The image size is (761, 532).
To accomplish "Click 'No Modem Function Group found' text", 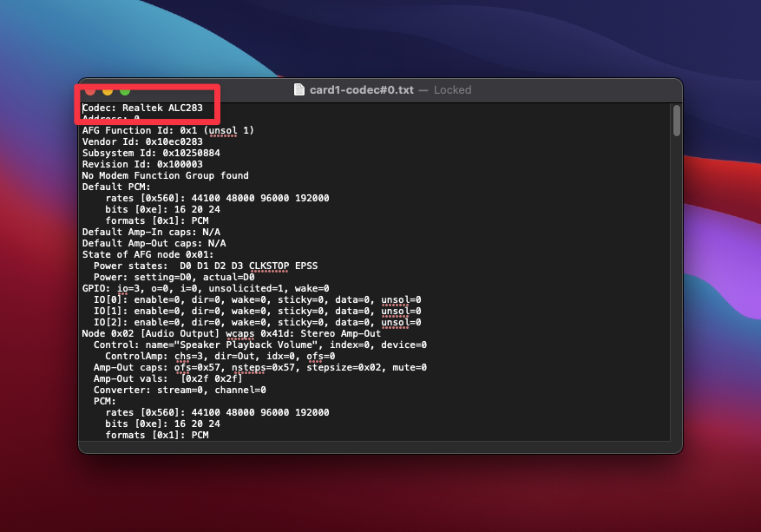I will coord(165,175).
